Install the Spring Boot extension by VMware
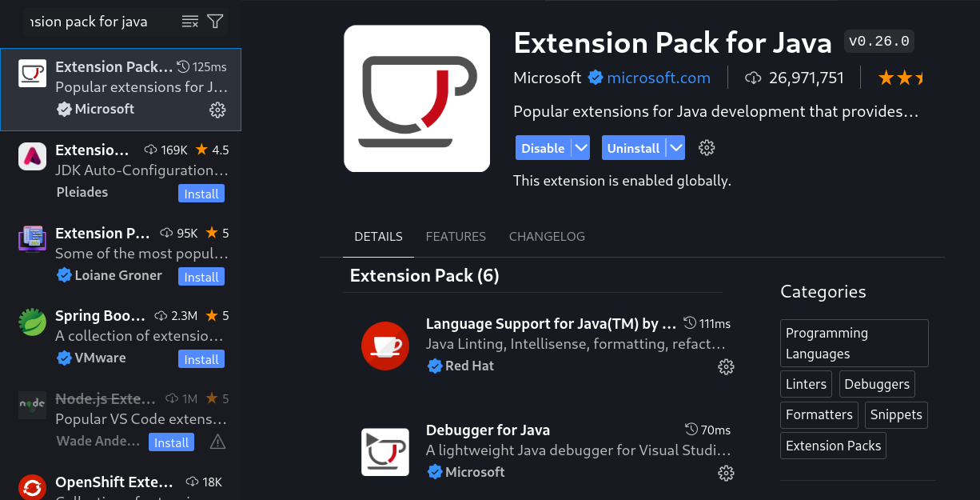Screen dimensions: 980x500 [x=201, y=359]
